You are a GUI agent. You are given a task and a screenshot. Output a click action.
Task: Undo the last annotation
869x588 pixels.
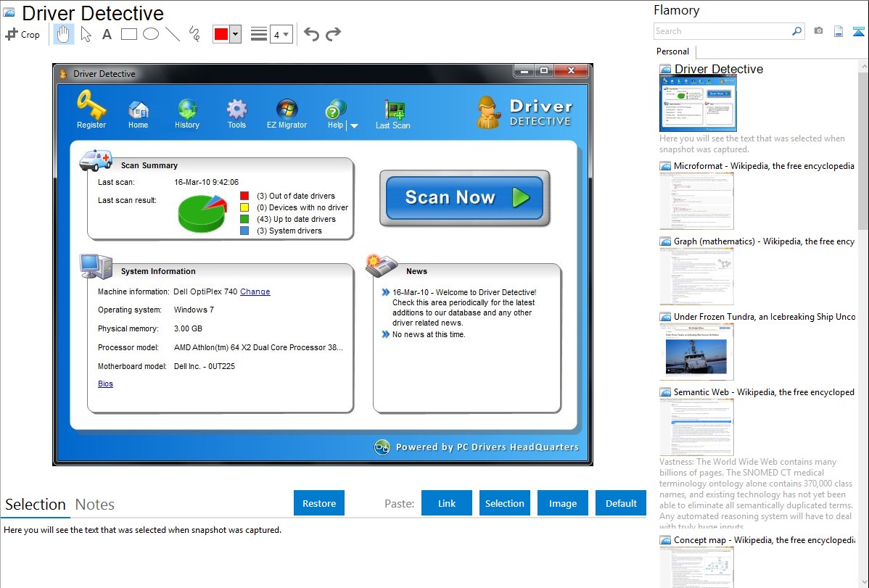click(311, 34)
